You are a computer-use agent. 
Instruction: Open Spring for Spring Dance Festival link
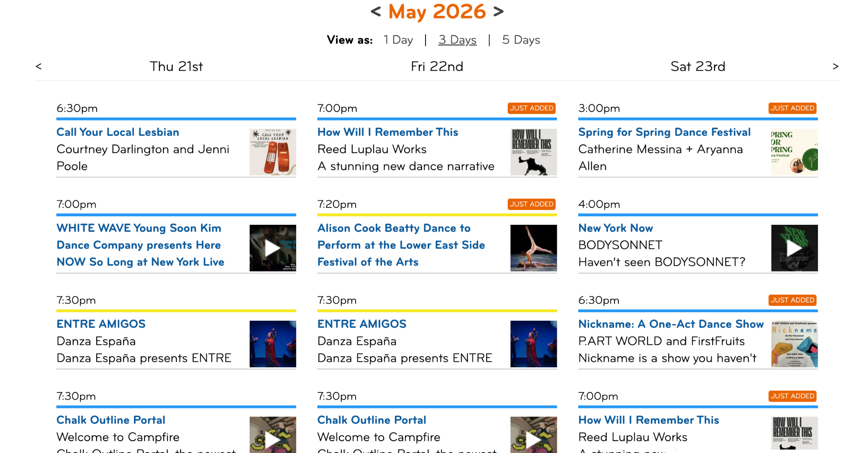[x=664, y=132]
